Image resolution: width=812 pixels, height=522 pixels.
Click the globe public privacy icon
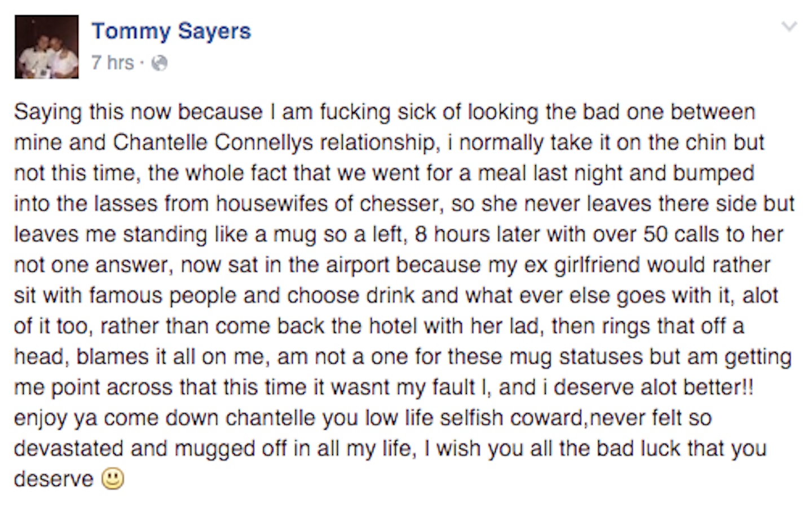tap(160, 63)
